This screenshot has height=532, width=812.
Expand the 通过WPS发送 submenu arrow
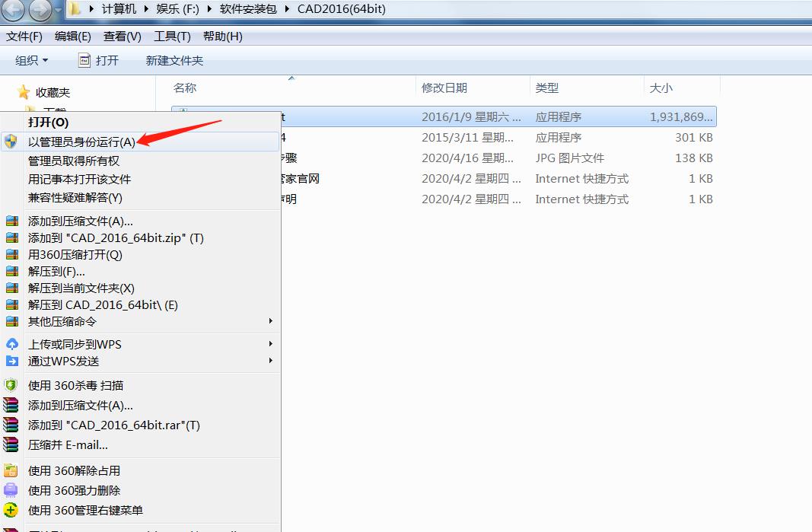pyautogui.click(x=270, y=361)
